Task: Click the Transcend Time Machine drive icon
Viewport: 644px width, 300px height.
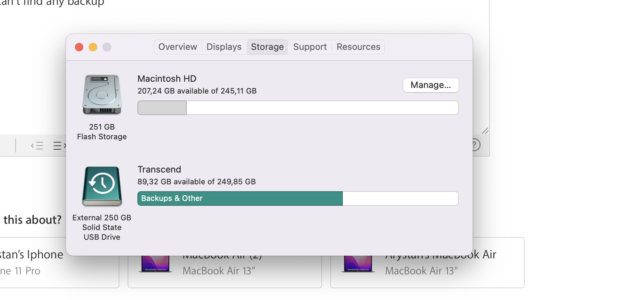Action: (102, 186)
